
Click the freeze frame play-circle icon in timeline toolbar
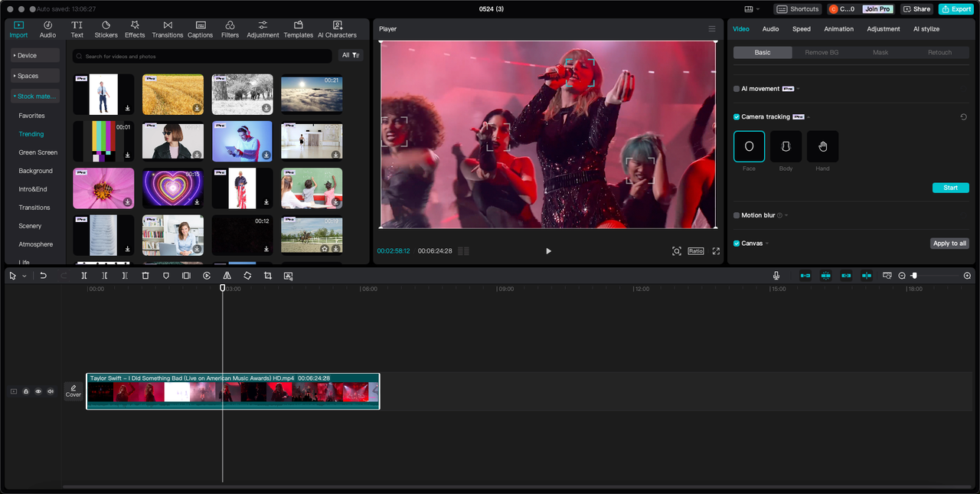[x=207, y=276]
